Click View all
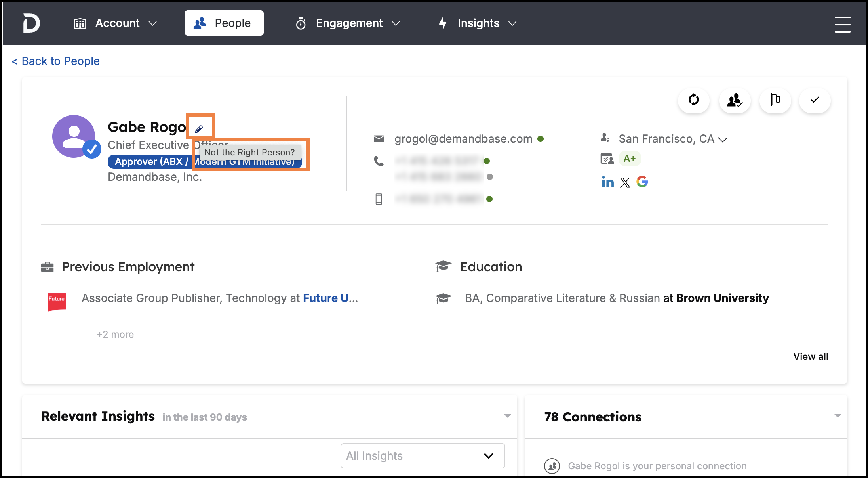This screenshot has width=868, height=478. (811, 356)
